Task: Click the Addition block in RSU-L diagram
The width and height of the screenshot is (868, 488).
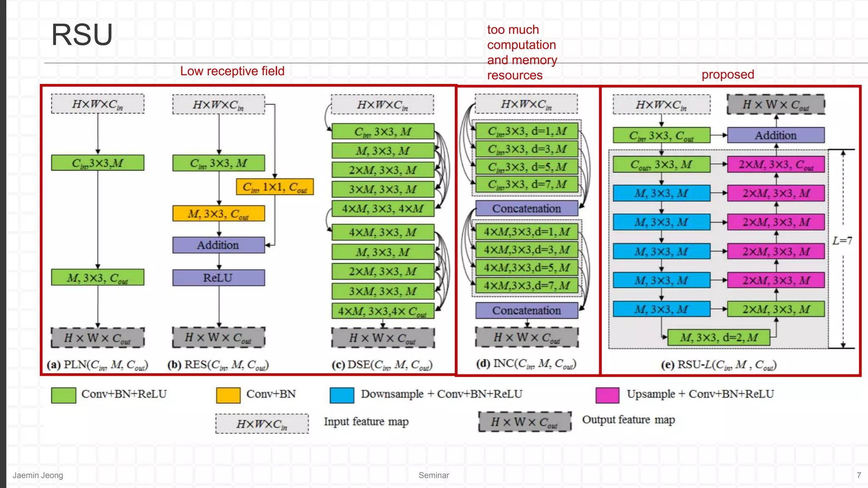Action: tap(776, 136)
